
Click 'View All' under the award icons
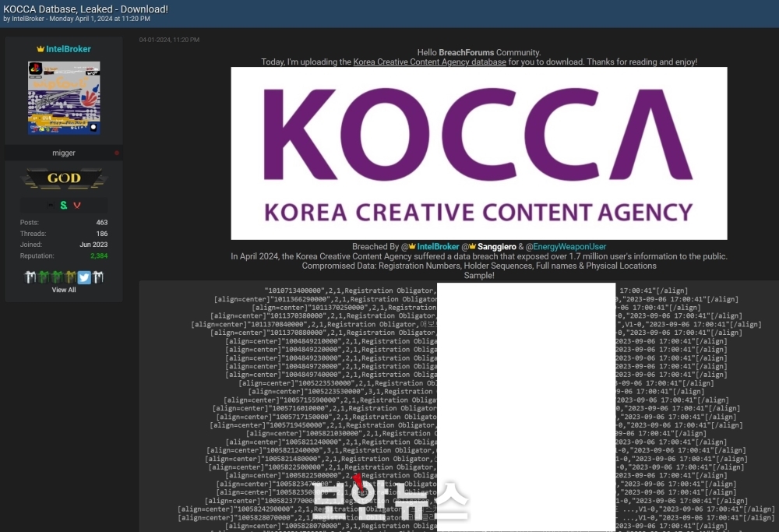coord(64,290)
